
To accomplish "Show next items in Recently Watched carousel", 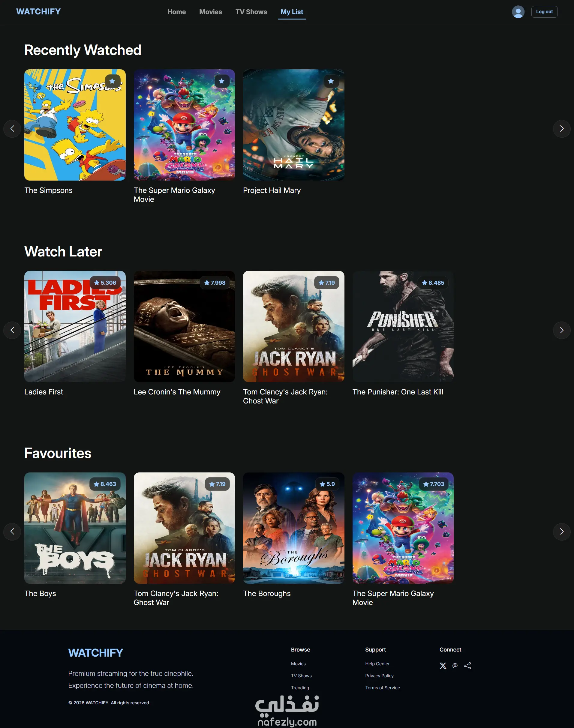I will [562, 129].
